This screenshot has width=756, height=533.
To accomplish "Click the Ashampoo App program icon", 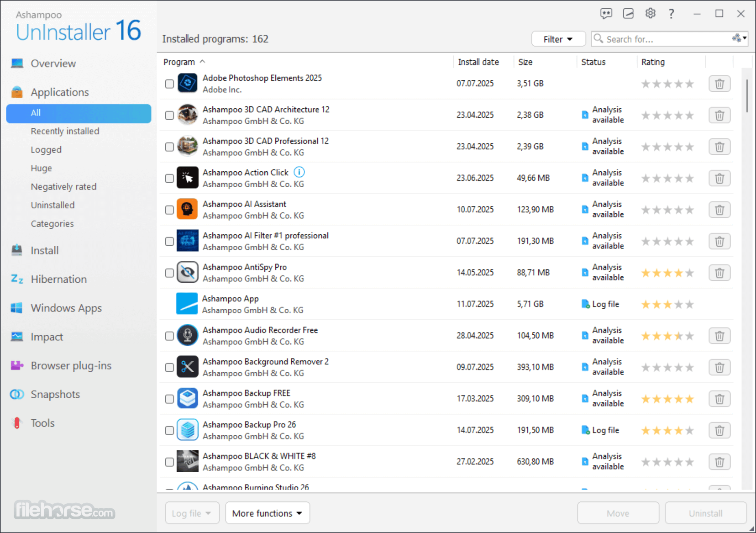I will pyautogui.click(x=187, y=304).
